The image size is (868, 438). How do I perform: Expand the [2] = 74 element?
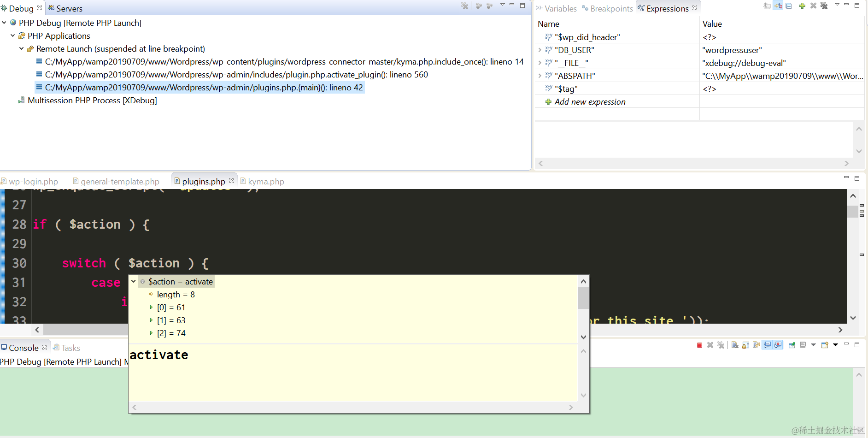pos(151,333)
